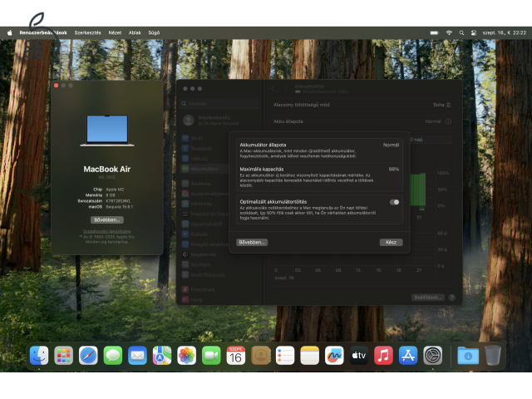
Task: Click help question mark button in battery pane
Action: [451, 298]
